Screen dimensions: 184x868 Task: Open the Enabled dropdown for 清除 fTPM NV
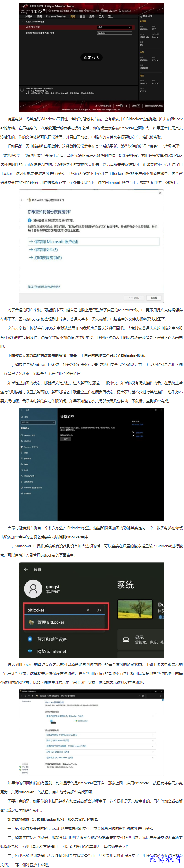pos(115,33)
